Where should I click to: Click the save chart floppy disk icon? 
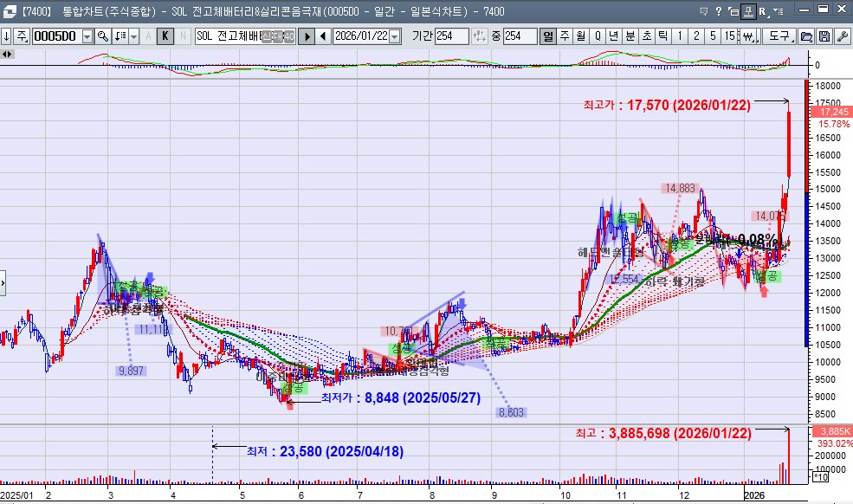tap(824, 36)
